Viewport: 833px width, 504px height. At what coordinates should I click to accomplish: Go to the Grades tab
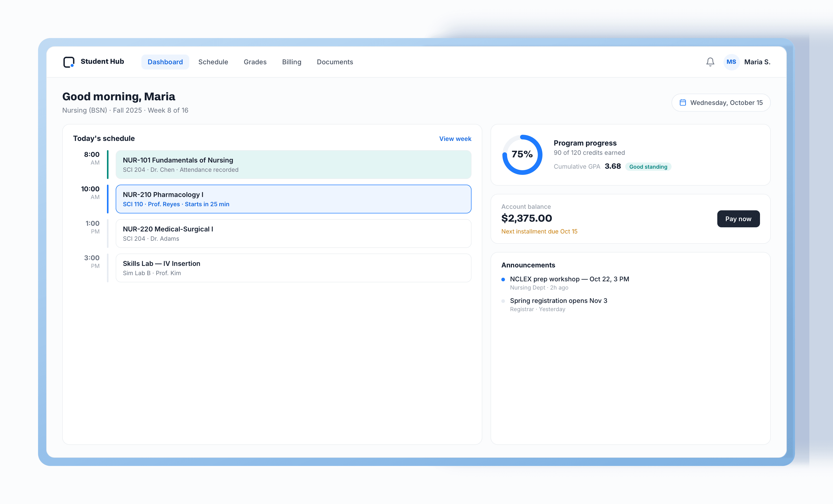coord(255,62)
